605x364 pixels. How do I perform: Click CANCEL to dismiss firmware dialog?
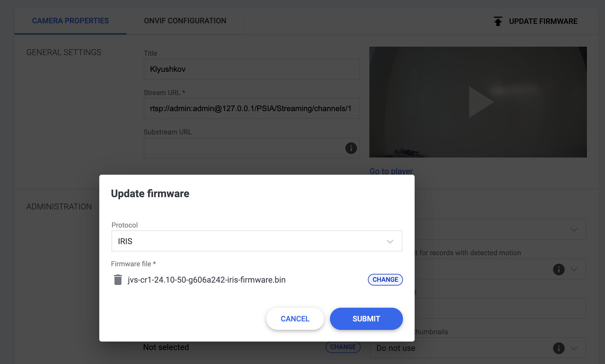(295, 319)
